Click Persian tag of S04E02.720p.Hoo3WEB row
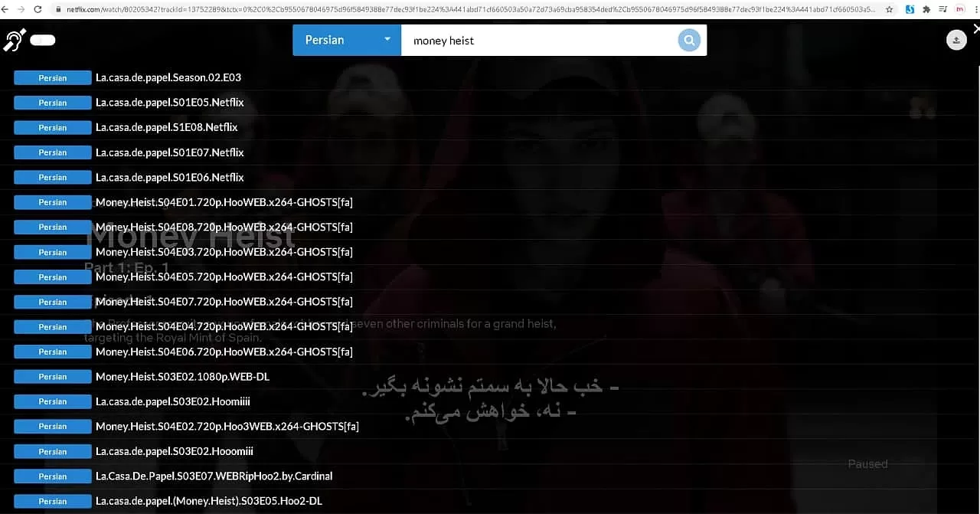 click(53, 427)
